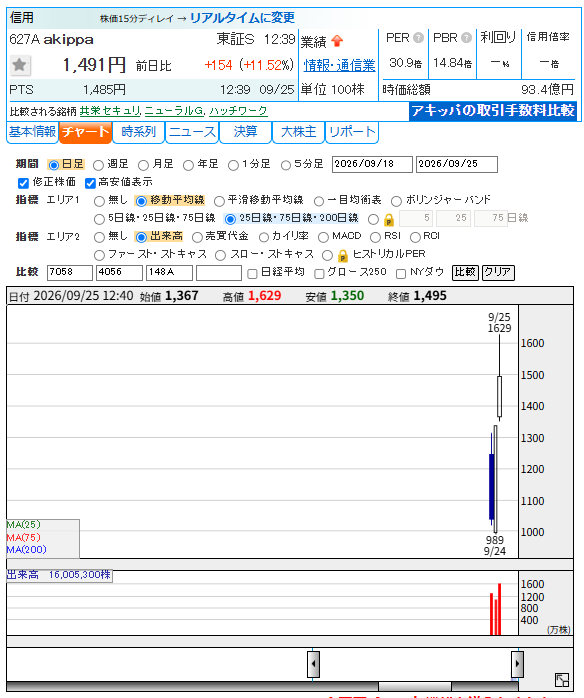Viewport: 584px width, 698px height.
Task: Select the 週足 period radio button
Action: pyautogui.click(x=98, y=165)
